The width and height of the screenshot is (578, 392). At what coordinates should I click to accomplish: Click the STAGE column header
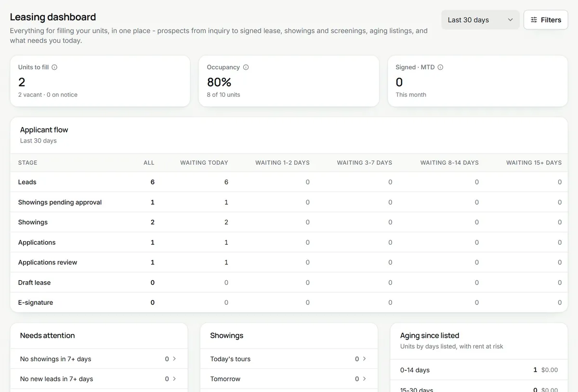pos(28,163)
